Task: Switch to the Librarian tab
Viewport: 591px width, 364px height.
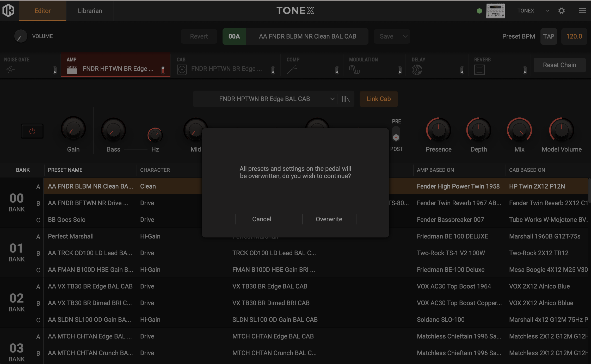Action: tap(90, 11)
